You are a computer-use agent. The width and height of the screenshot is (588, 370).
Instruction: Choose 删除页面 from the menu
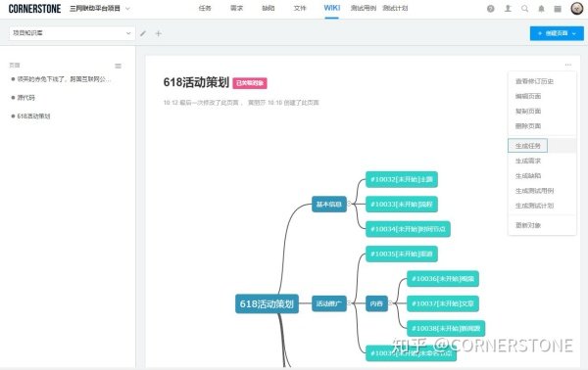pos(542,126)
